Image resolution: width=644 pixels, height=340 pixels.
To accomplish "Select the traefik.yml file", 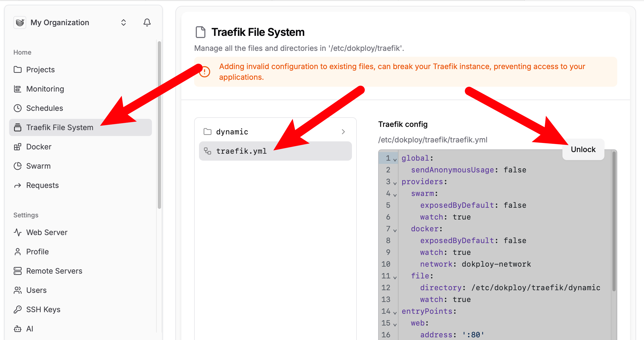I will tap(241, 151).
